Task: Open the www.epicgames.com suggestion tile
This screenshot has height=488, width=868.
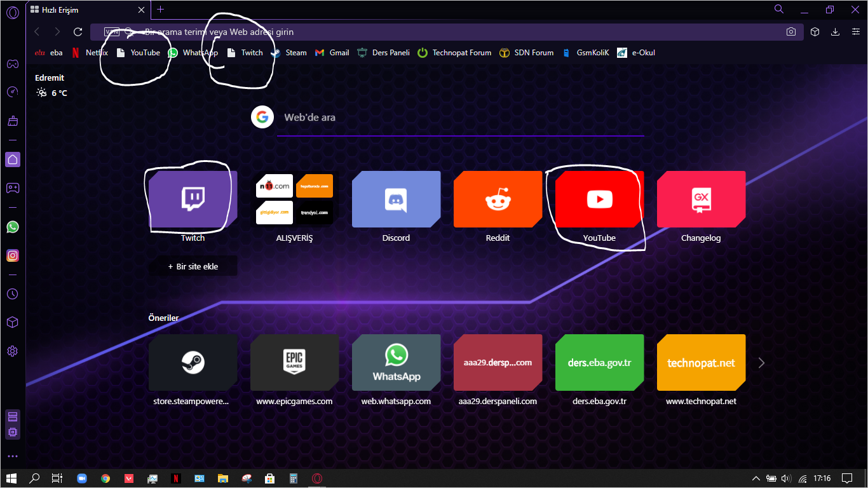Action: pyautogui.click(x=294, y=363)
